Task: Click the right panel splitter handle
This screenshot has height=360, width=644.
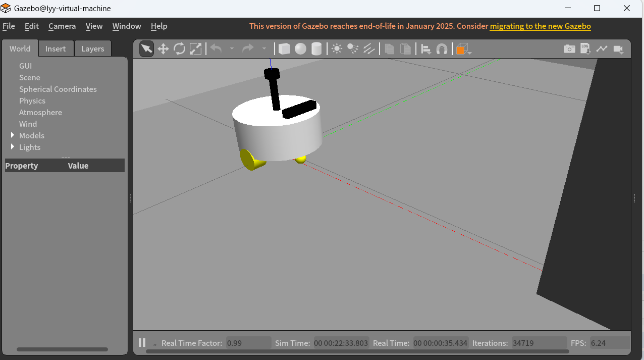Action: point(634,198)
